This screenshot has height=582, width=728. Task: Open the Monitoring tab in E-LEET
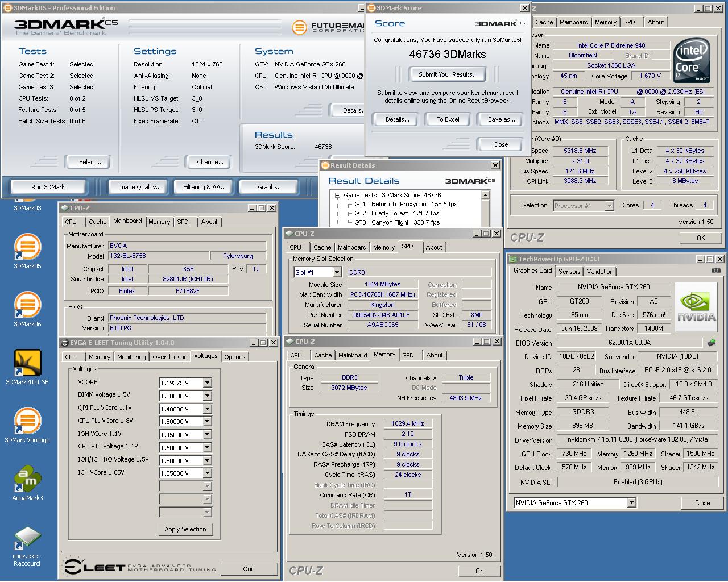click(131, 357)
